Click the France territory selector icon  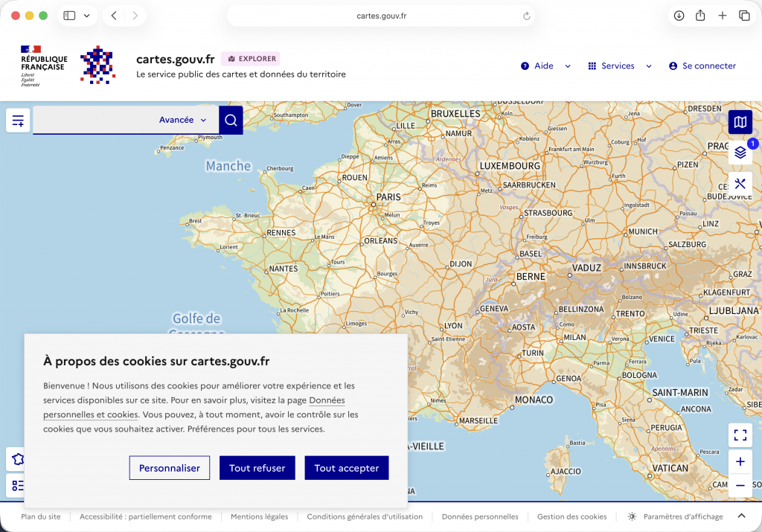point(18,459)
